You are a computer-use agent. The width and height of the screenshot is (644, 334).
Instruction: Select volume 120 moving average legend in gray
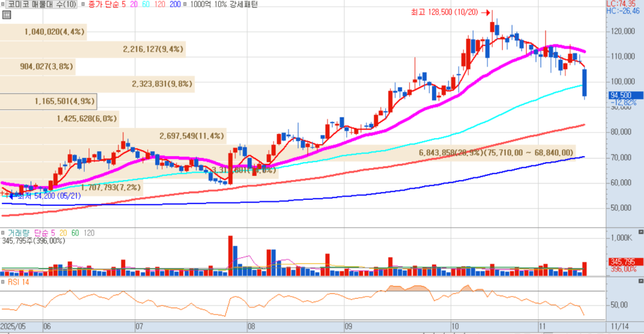(89, 233)
